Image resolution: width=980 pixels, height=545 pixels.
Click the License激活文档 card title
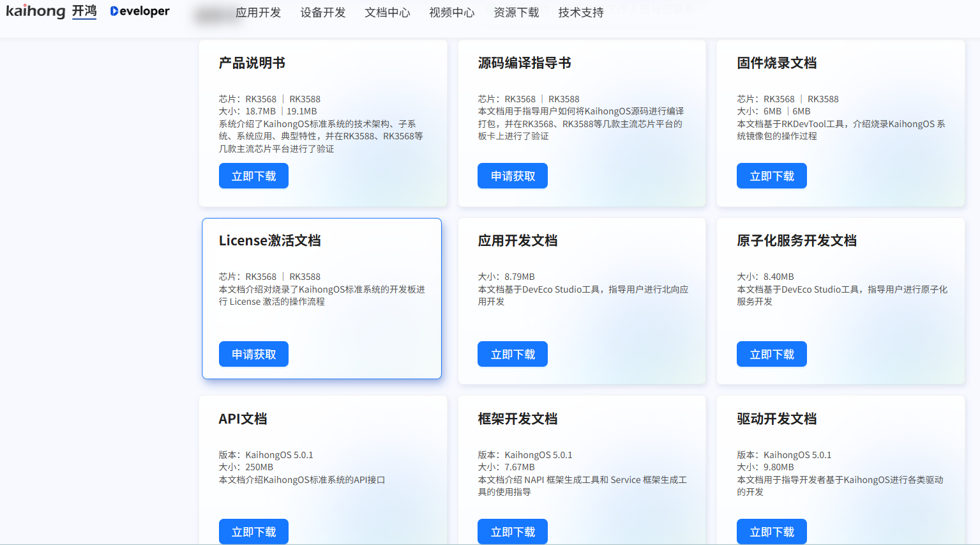pos(269,240)
